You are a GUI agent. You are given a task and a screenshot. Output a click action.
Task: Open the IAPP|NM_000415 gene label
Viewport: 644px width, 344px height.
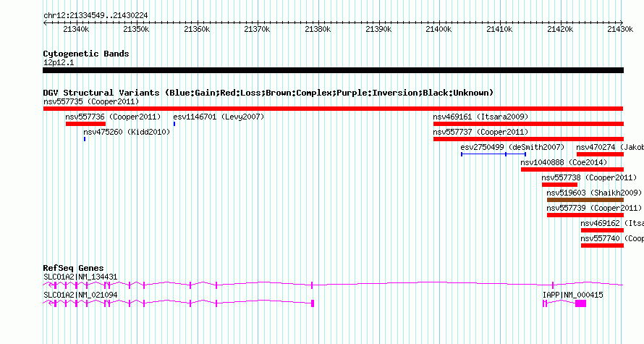(x=572, y=295)
